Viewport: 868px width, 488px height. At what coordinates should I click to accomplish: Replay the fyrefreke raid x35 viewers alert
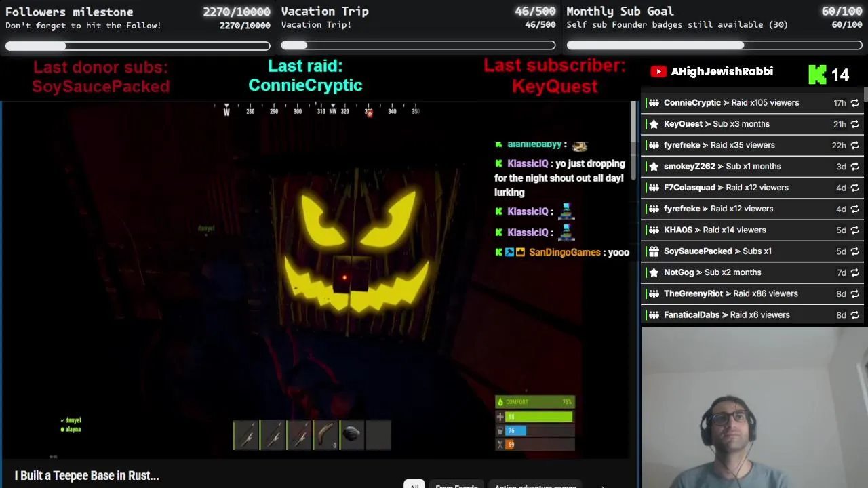click(854, 145)
